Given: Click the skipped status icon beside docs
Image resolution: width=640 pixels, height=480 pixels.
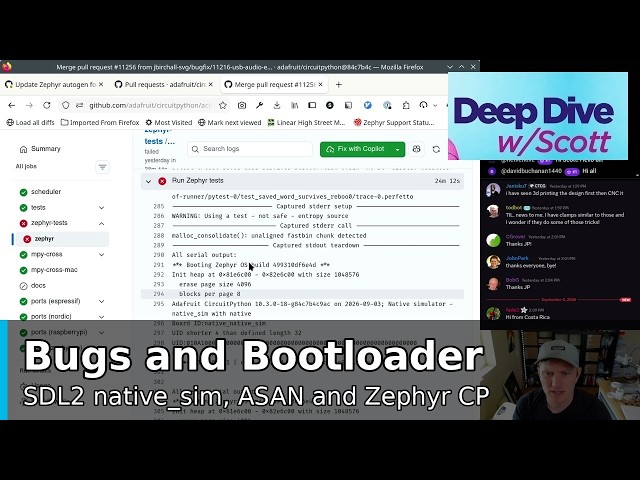Looking at the screenshot, I should (23, 286).
